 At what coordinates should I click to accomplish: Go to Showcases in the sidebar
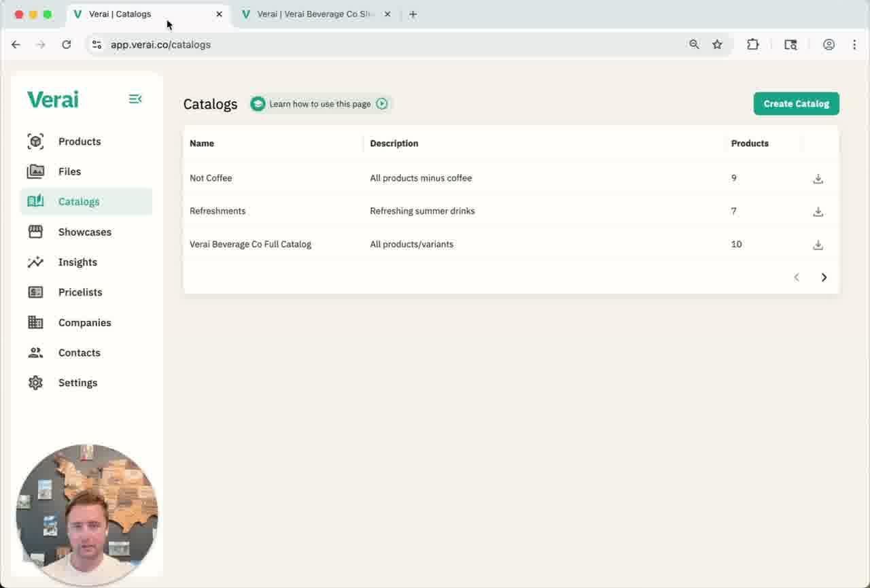[x=86, y=232]
